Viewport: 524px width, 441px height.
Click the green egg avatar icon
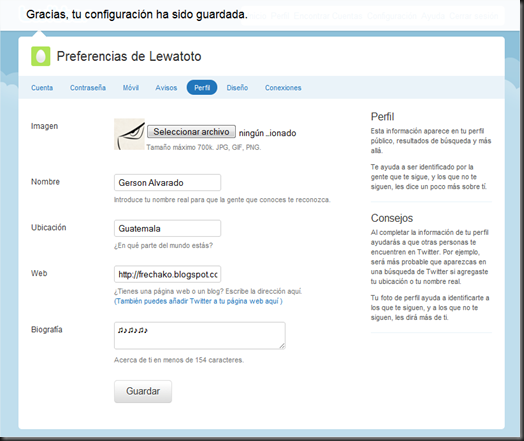pyautogui.click(x=40, y=56)
